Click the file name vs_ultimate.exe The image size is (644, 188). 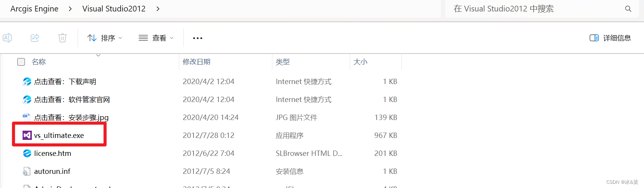click(x=59, y=136)
